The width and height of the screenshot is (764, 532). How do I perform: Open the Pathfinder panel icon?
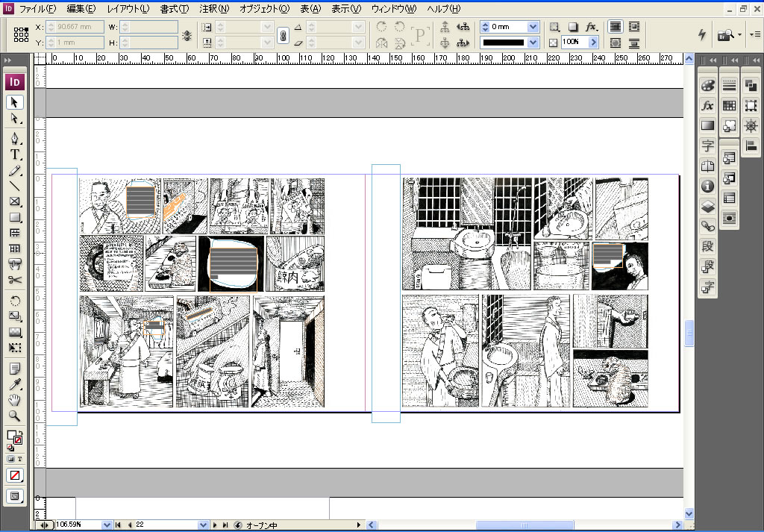tap(751, 86)
